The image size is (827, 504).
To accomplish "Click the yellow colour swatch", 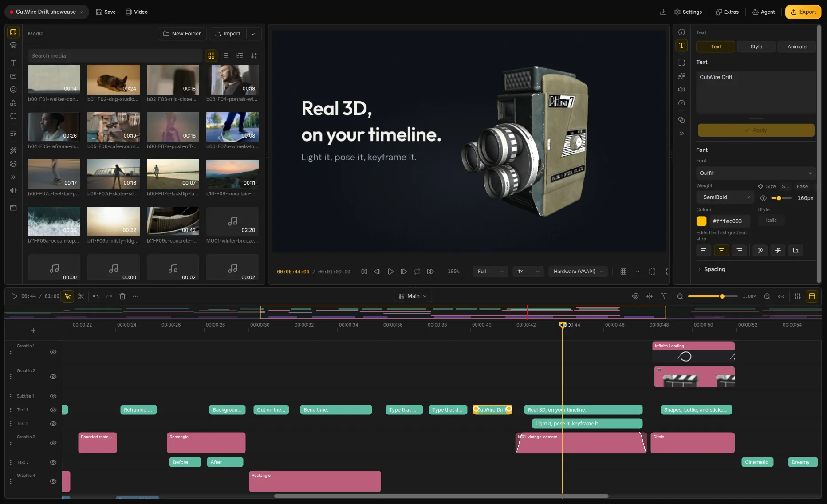I will point(701,221).
